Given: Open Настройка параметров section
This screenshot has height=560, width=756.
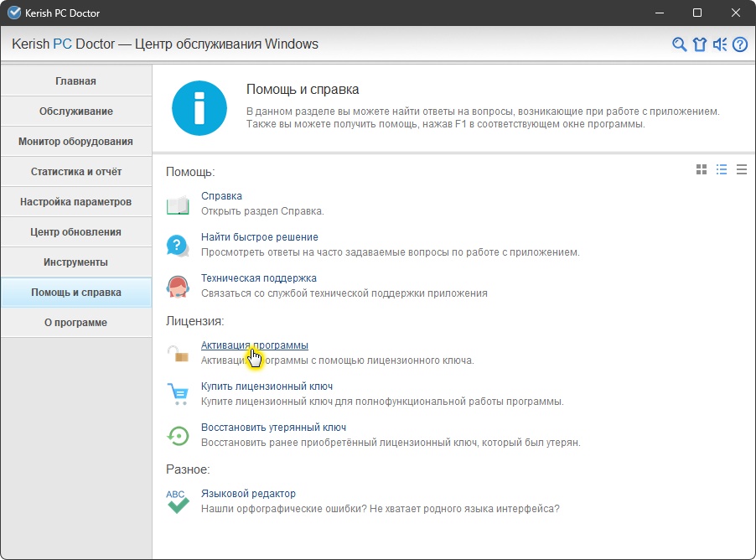Looking at the screenshot, I should 76,202.
